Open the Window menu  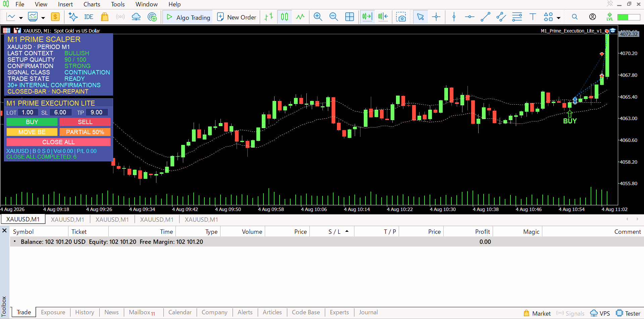click(x=147, y=4)
